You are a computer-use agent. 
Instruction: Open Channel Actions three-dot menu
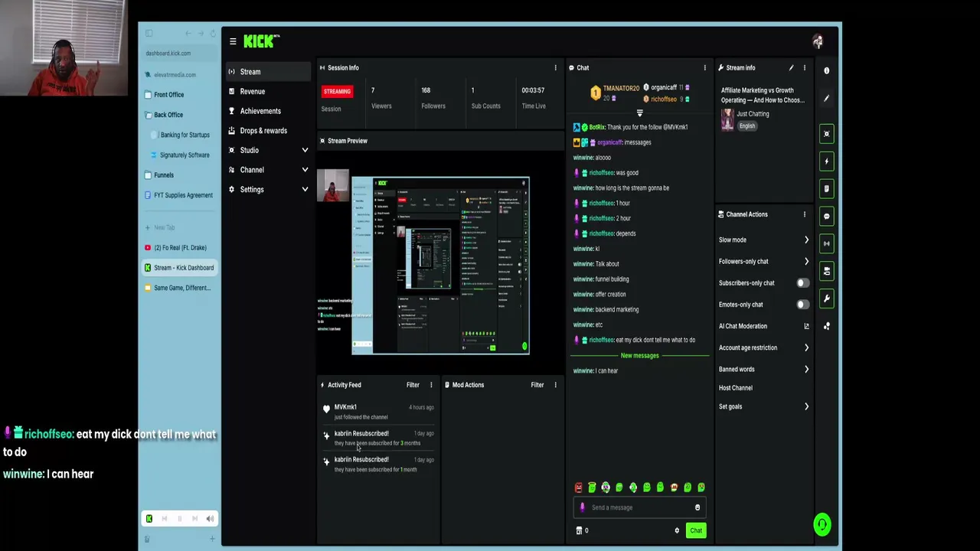[x=804, y=214]
